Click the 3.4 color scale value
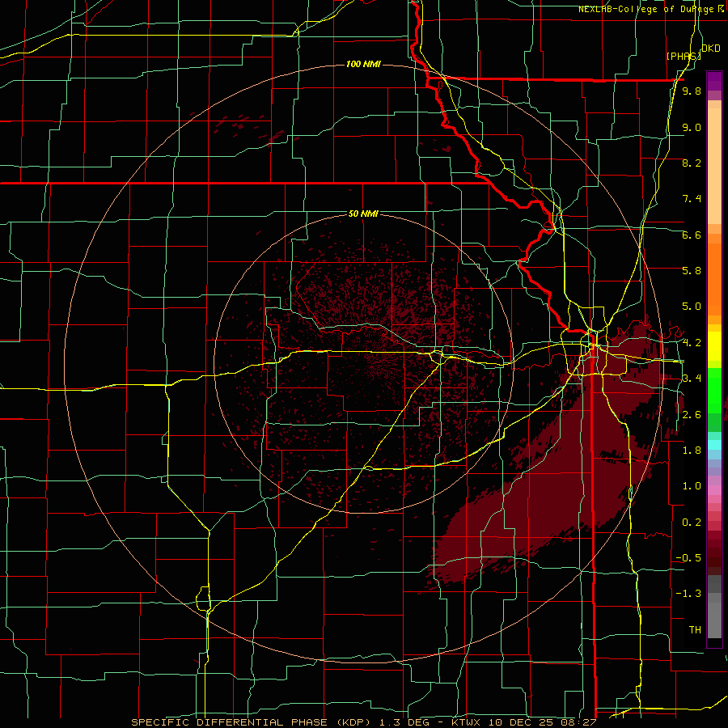Image resolution: width=728 pixels, height=728 pixels. [x=692, y=379]
